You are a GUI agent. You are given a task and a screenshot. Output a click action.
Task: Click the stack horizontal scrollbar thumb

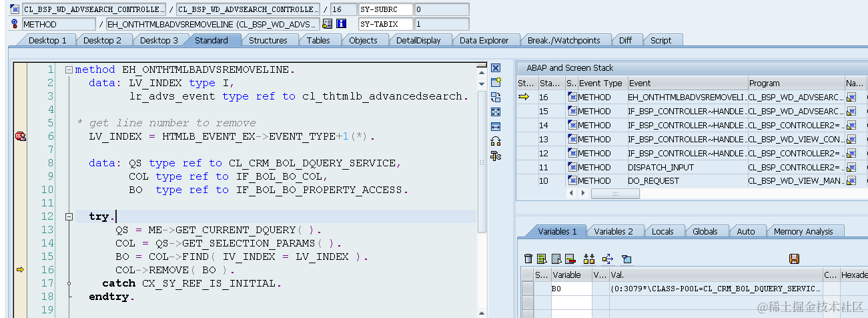pyautogui.click(x=615, y=193)
